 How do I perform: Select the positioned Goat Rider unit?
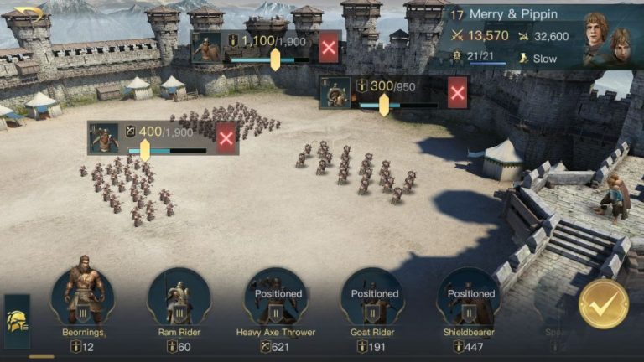[x=372, y=297]
